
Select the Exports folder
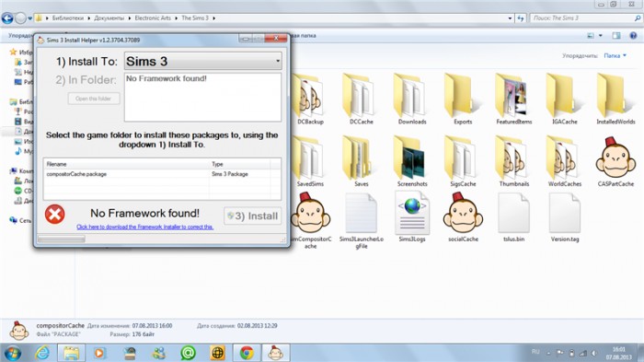click(x=463, y=99)
